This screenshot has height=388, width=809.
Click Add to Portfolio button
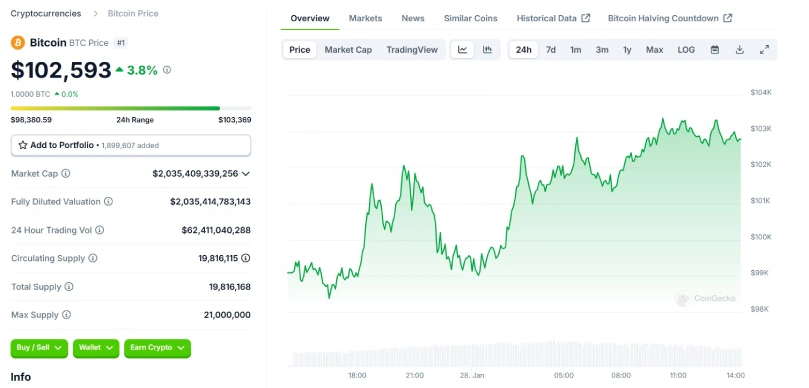(131, 146)
